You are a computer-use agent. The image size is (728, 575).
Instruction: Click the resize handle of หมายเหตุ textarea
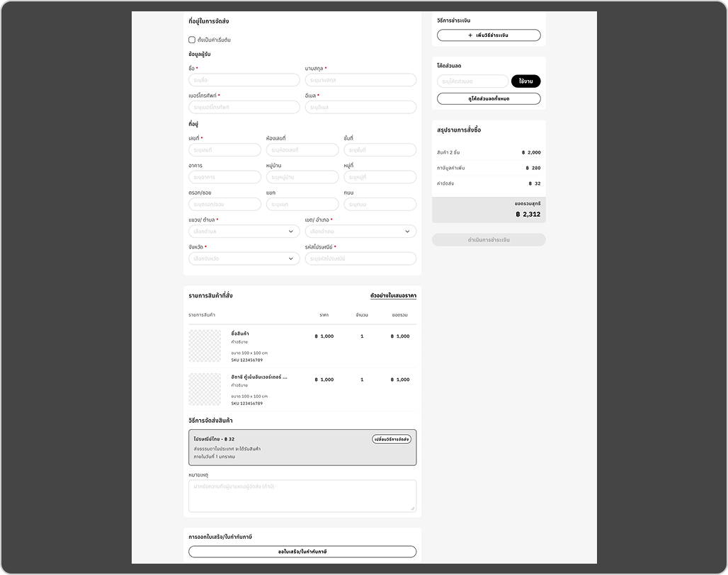click(413, 508)
